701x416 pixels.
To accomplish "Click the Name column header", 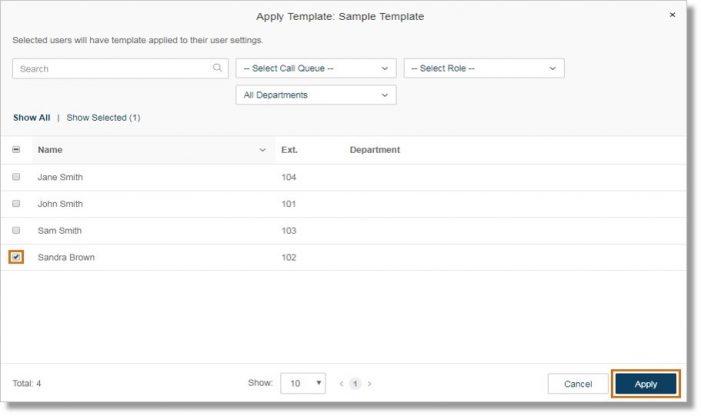I will click(50, 150).
